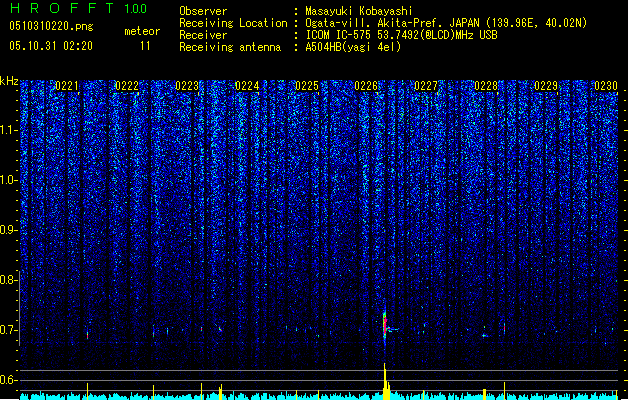Select the ICOM IC-575 53.7492 MHz USB text
The image size is (629, 400).
tap(402, 35)
